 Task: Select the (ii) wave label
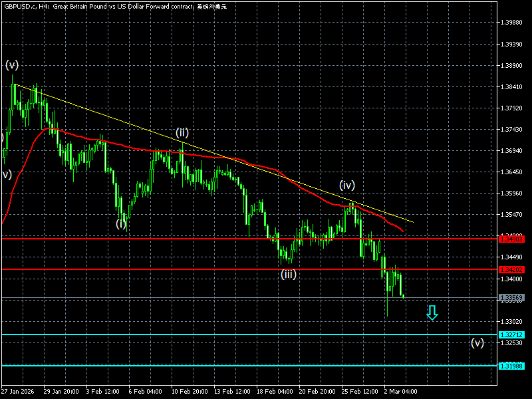pos(182,132)
